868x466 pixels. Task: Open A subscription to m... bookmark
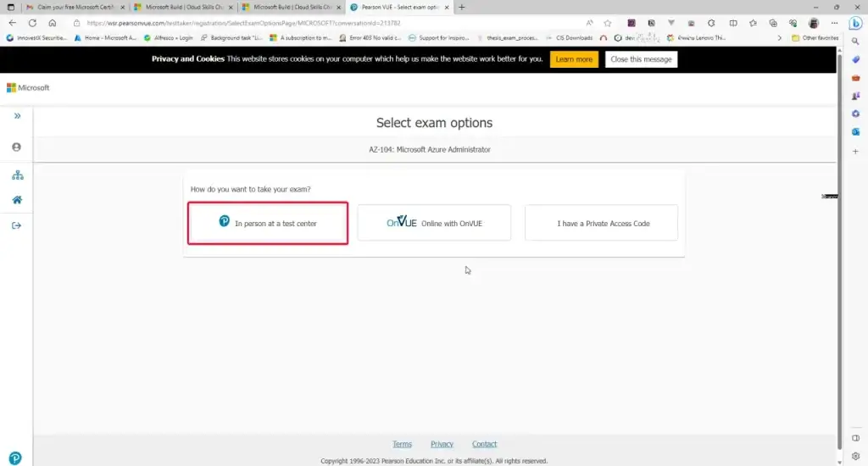301,37
